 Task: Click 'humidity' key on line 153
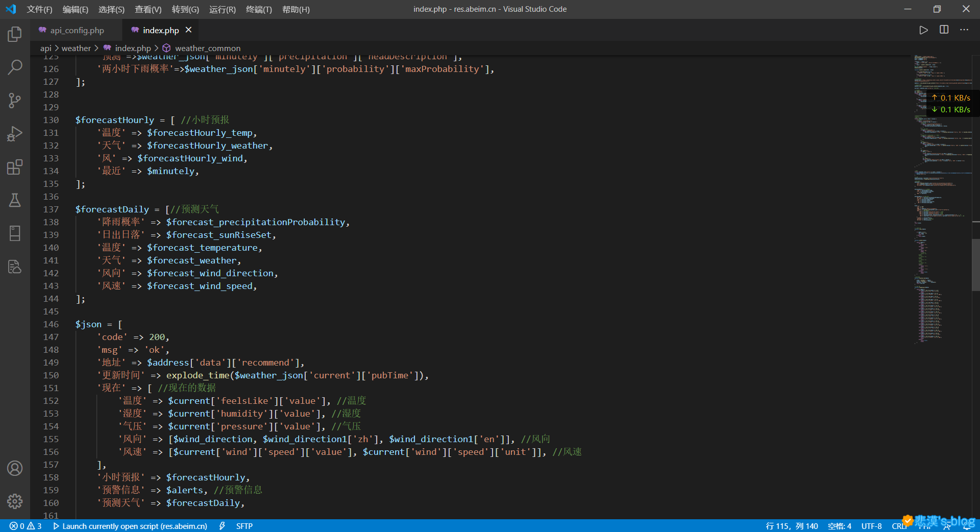(x=242, y=414)
